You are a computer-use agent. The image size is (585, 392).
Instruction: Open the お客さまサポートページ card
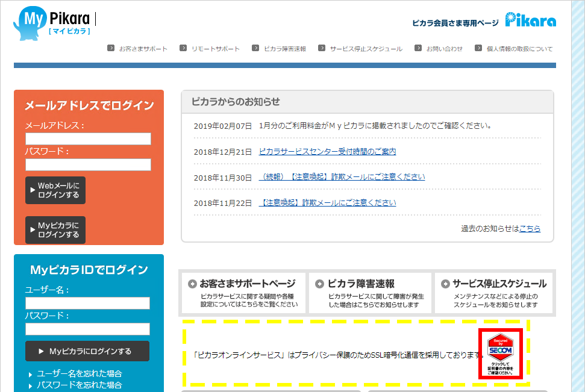point(243,293)
